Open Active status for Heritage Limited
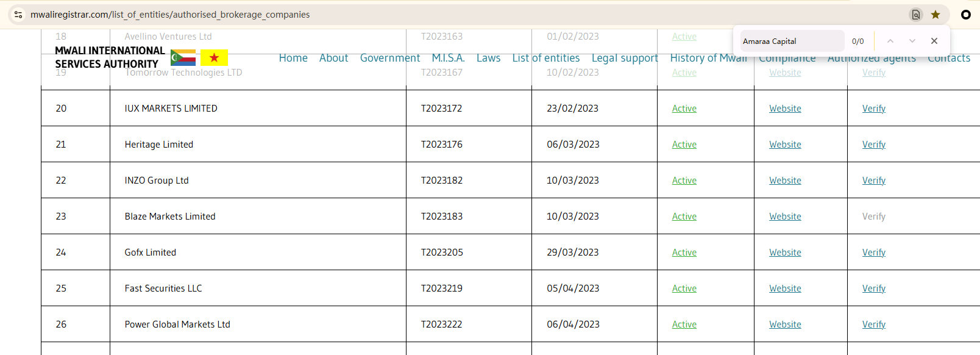Viewport: 980px width, 355px height. pyautogui.click(x=684, y=145)
